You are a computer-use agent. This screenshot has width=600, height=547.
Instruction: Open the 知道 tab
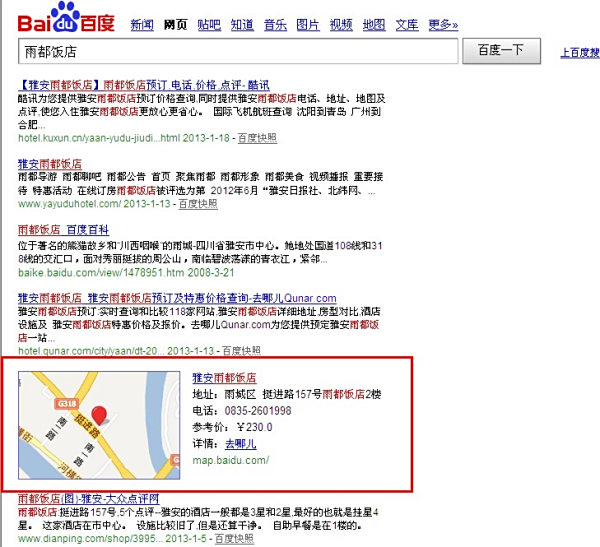pos(242,25)
